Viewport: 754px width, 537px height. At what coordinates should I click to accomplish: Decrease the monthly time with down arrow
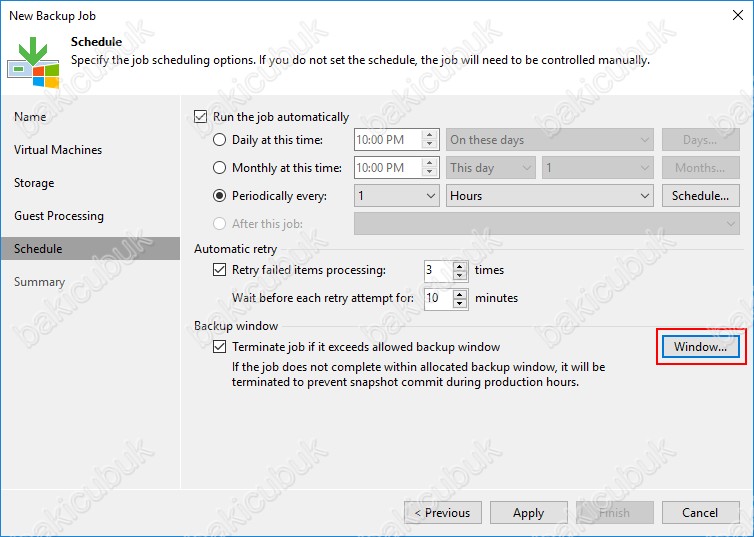[x=429, y=173]
